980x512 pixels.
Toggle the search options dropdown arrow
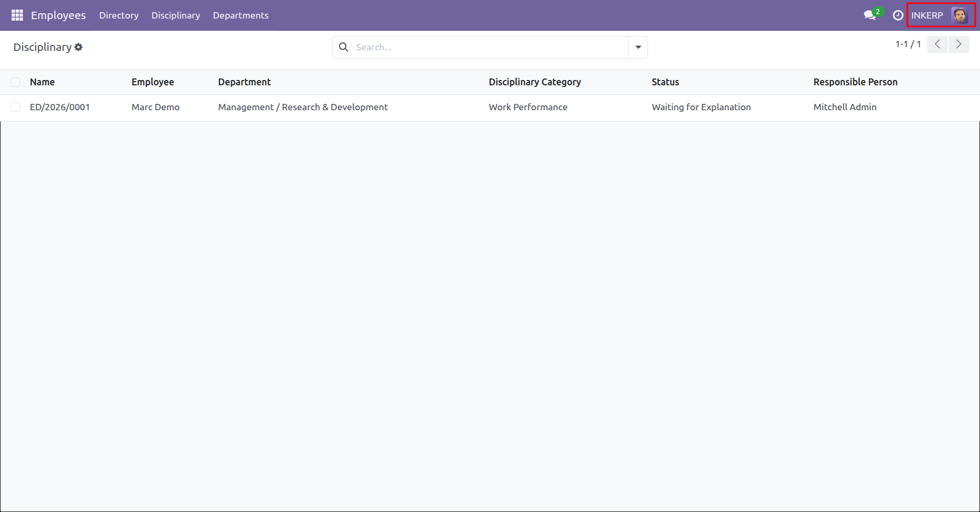[x=638, y=47]
